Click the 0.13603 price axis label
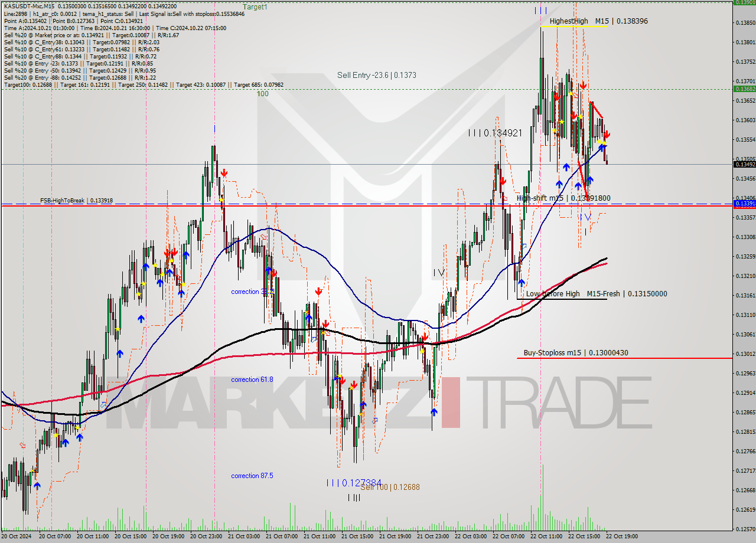Viewport: 756px width, 543px height. (x=745, y=120)
